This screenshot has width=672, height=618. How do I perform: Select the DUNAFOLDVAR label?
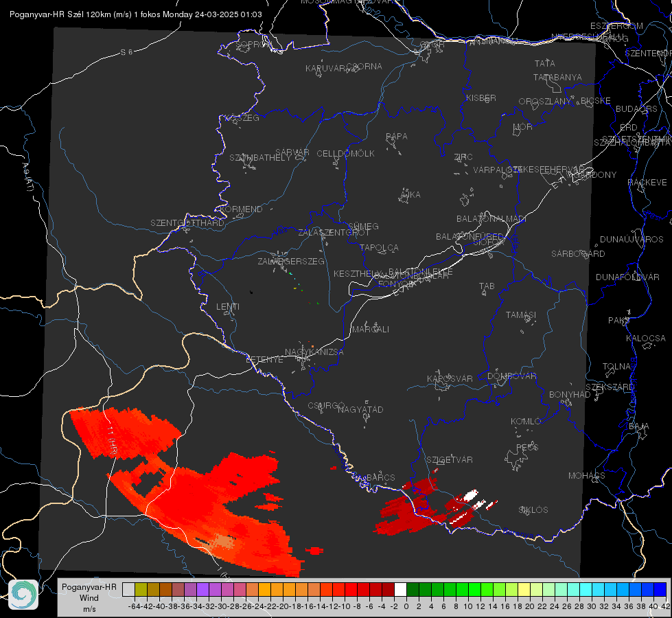tap(627, 277)
